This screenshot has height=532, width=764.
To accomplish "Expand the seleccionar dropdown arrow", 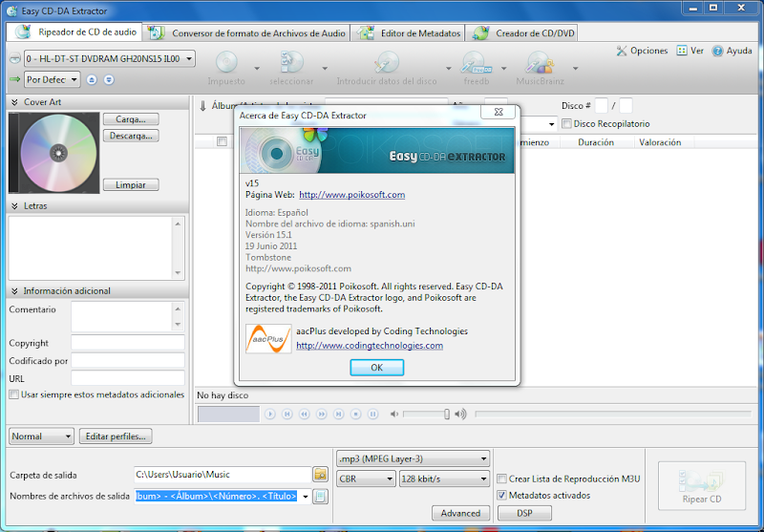I will pyautogui.click(x=325, y=68).
